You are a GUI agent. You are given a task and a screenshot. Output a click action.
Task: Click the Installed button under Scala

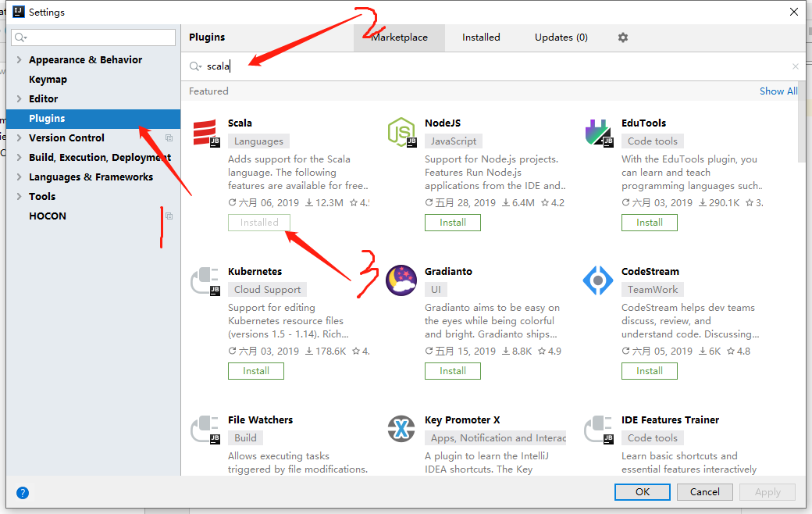259,223
